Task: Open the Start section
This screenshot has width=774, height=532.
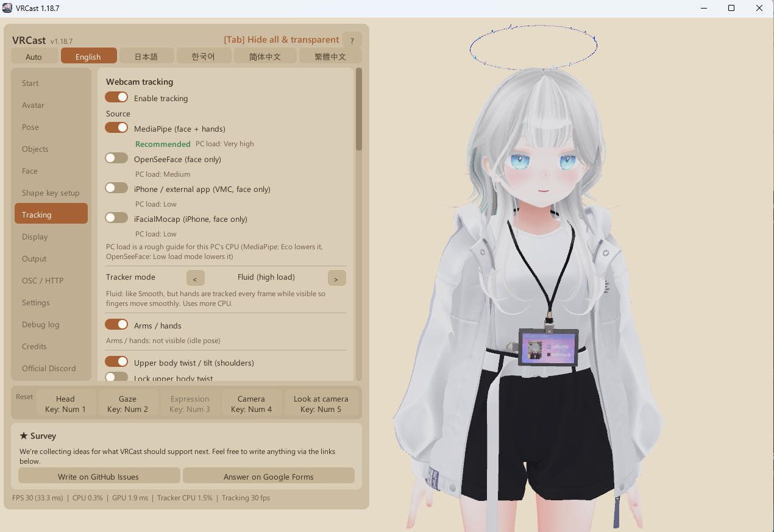Action: click(x=51, y=83)
